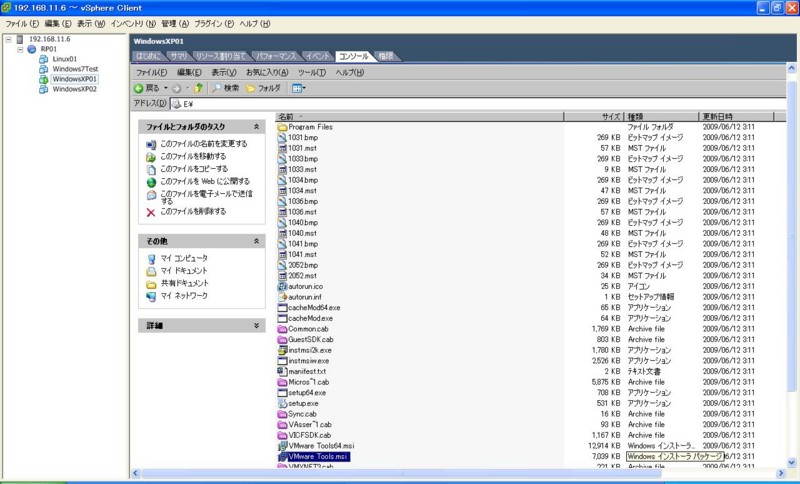800x484 pixels.
Task: Click the Views layout icon
Action: [296, 88]
